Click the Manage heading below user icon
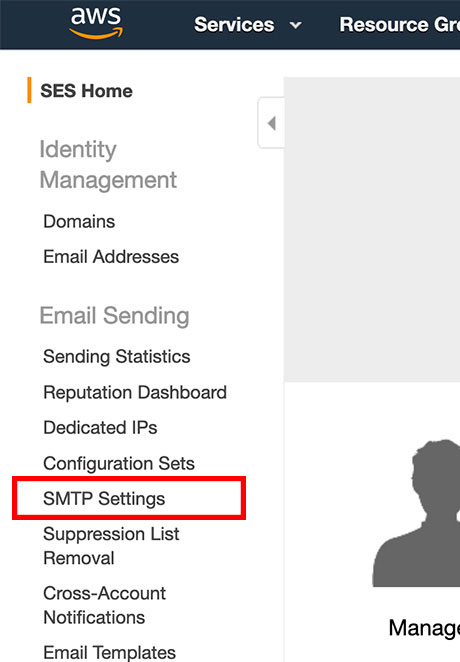 (424, 628)
